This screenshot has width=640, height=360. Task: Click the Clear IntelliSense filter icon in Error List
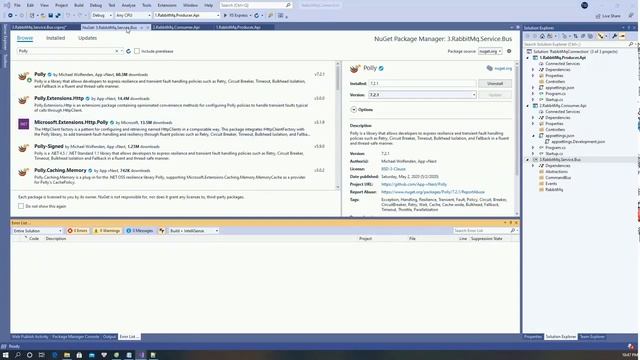tap(162, 231)
